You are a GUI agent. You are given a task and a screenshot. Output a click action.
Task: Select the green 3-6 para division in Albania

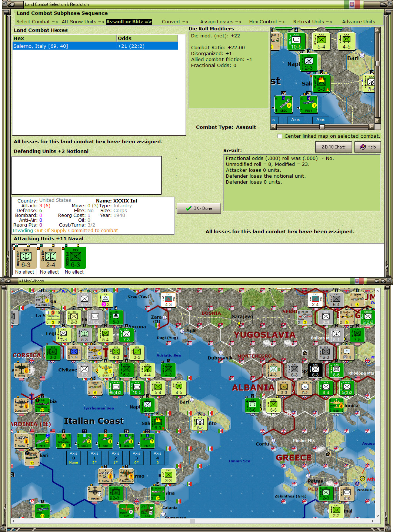tap(253, 405)
